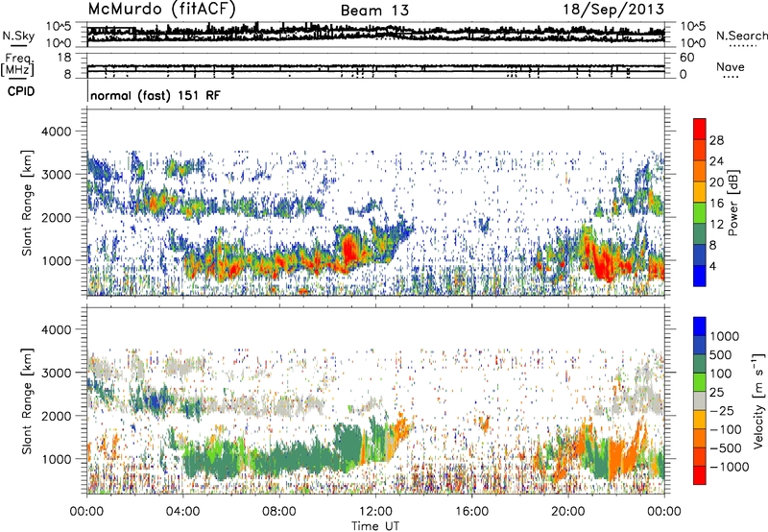Select the 25–100 m/s light green velocity swatch
The width and height of the screenshot is (768, 532).
(700, 382)
